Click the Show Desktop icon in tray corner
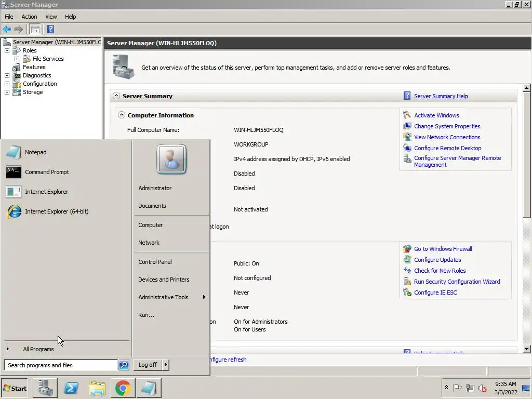Screen dimensions: 532x399 click(x=526, y=388)
